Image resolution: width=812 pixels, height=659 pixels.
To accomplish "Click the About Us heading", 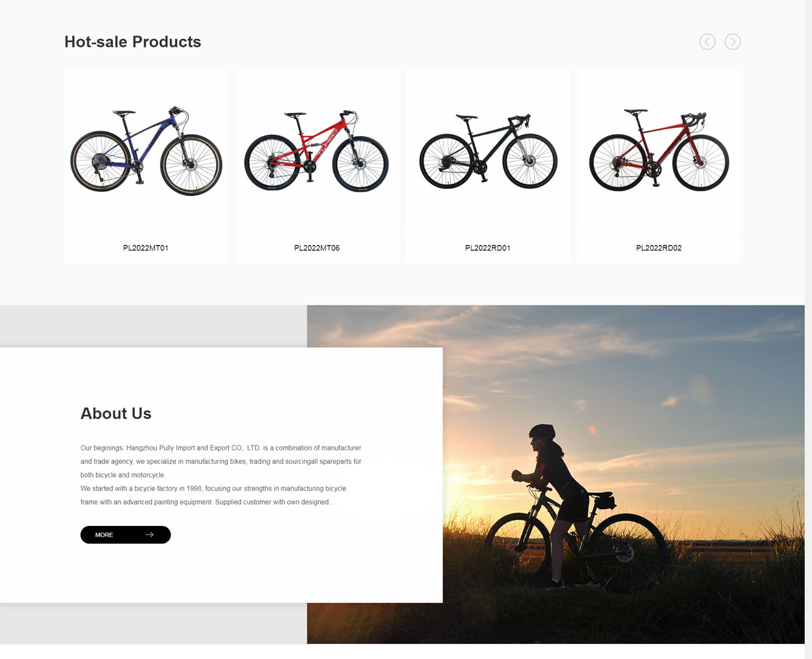I will click(x=116, y=414).
